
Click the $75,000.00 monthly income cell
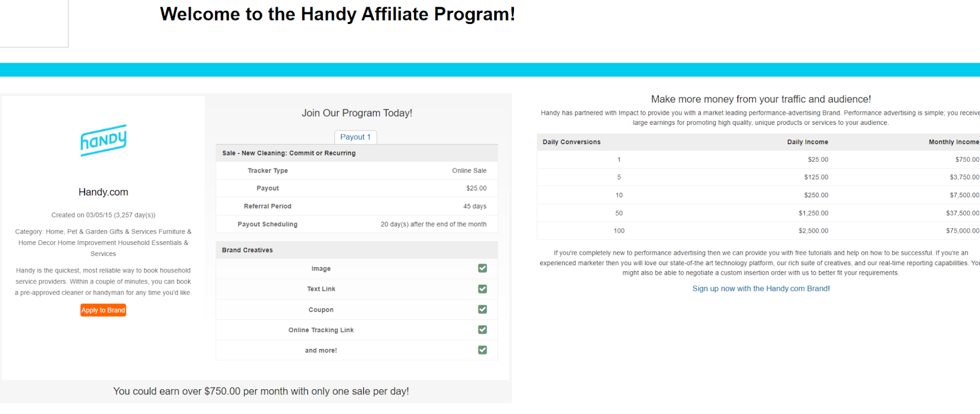pos(963,231)
